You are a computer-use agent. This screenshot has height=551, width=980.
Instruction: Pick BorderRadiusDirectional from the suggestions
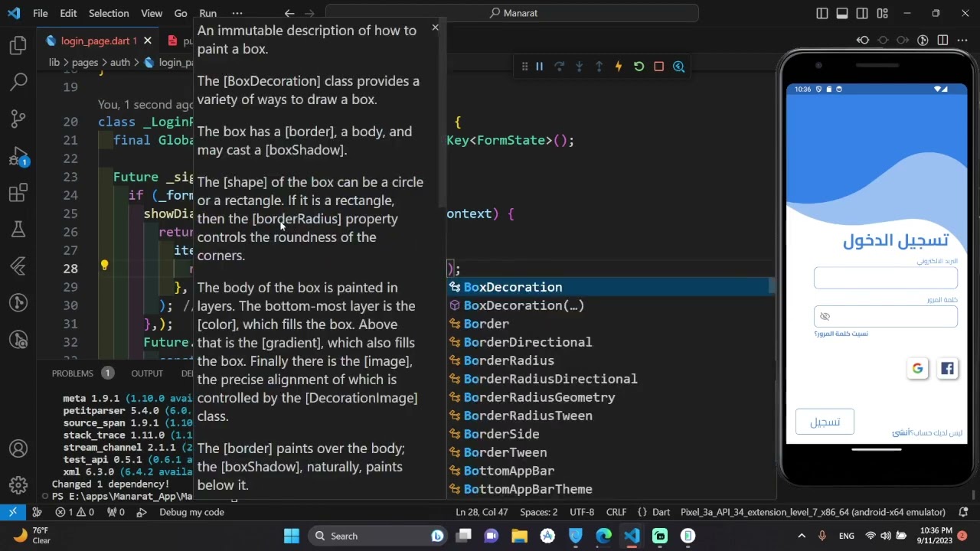(611, 379)
